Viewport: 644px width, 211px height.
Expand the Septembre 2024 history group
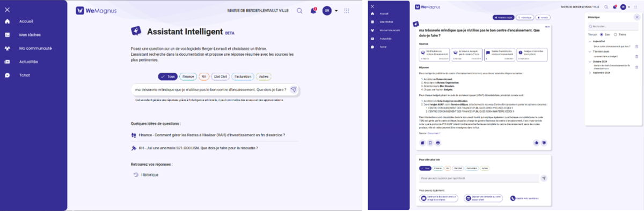coord(590,72)
